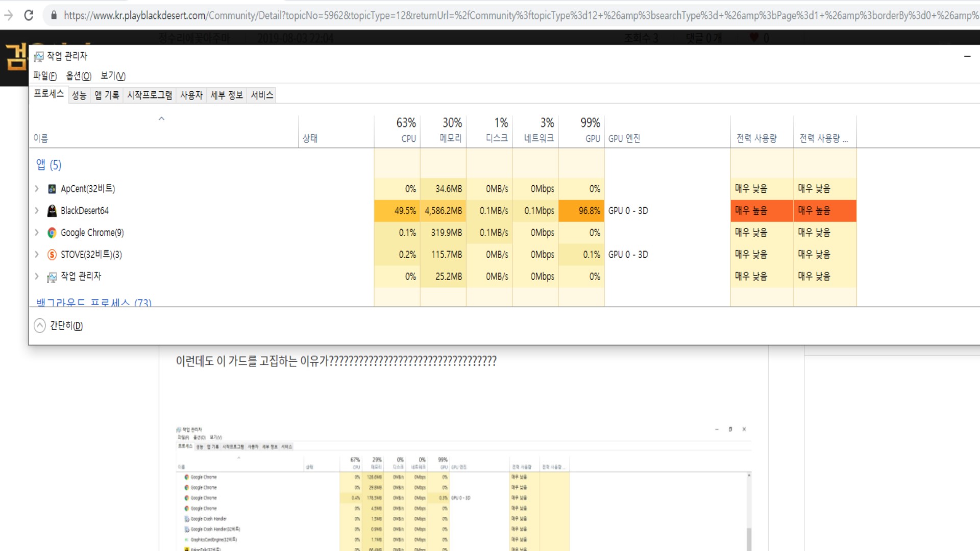Viewport: 980px width, 551px height.
Task: Click the post text 이런데도 이 가드를 고집하는 이유가
Action: [x=336, y=361]
